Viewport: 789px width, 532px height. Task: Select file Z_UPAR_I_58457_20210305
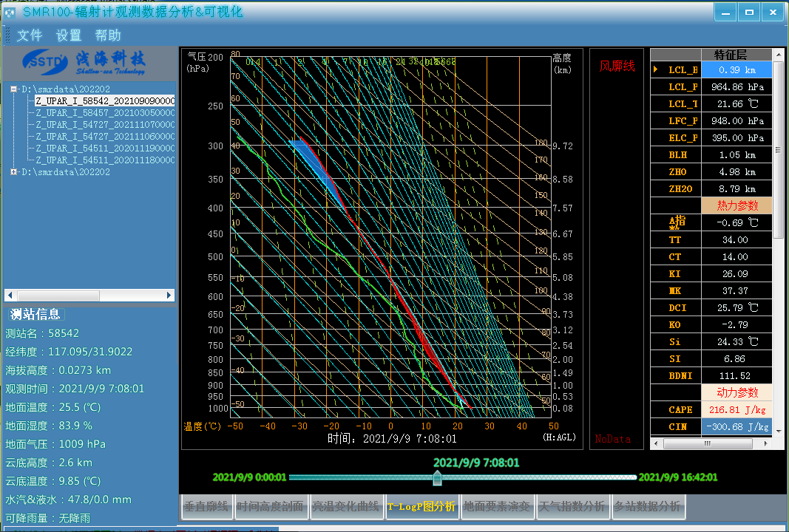pos(105,112)
